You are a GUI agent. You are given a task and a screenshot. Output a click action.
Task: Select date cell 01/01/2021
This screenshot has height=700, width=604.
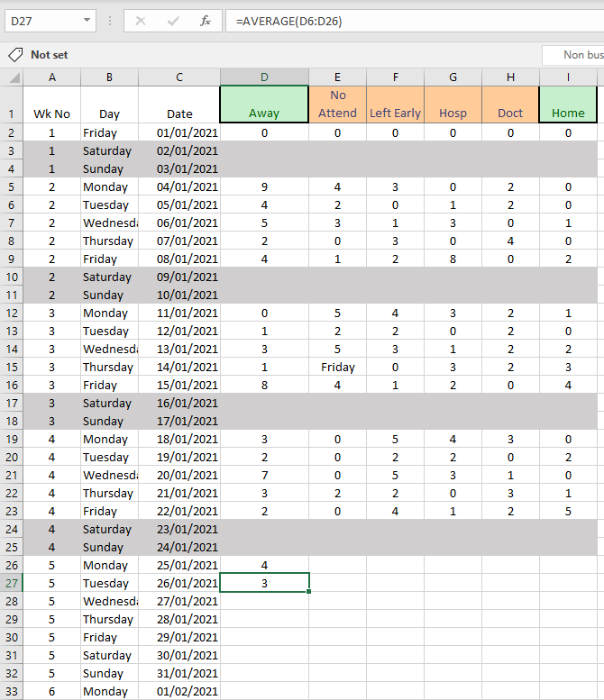pyautogui.click(x=179, y=132)
